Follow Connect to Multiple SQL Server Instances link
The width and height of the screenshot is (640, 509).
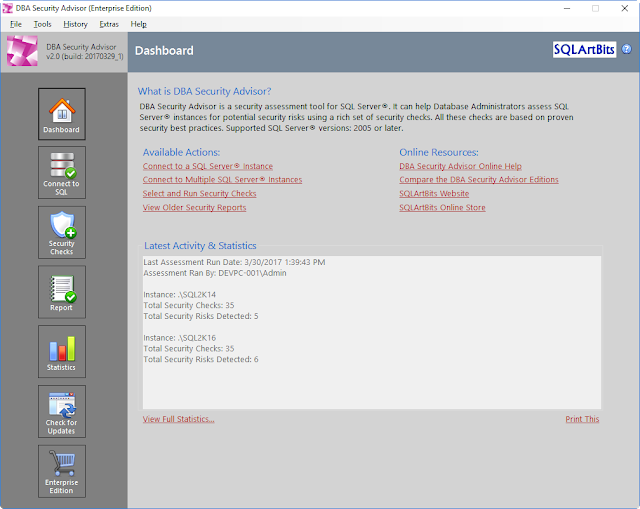tap(222, 180)
